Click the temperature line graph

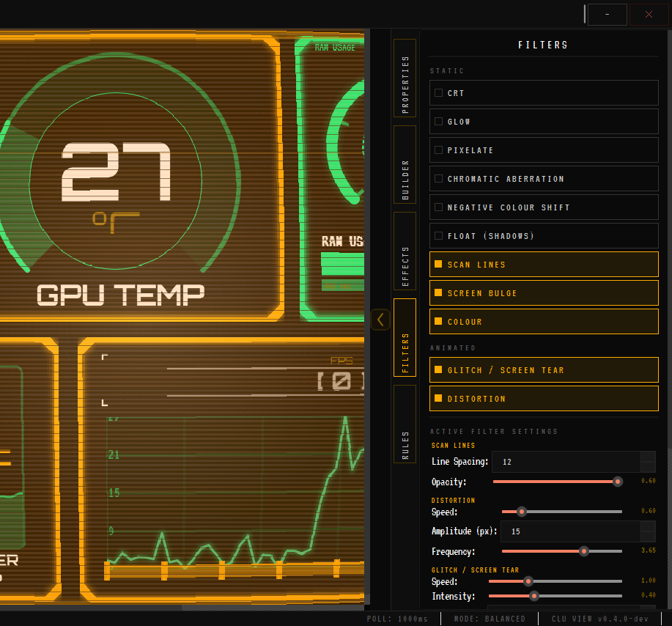tap(236, 493)
